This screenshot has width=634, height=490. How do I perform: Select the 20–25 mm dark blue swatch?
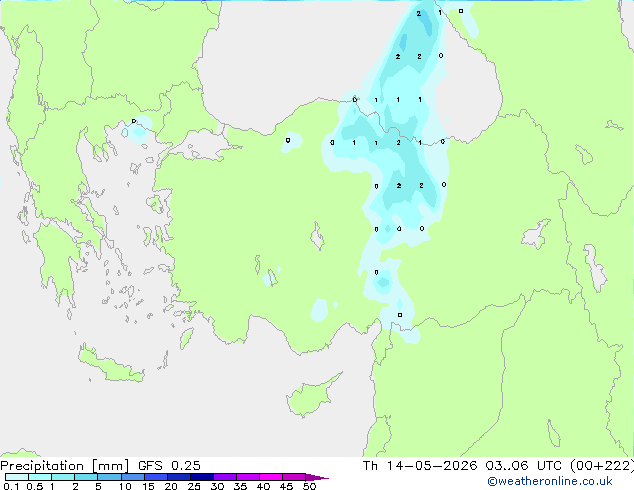(178, 477)
